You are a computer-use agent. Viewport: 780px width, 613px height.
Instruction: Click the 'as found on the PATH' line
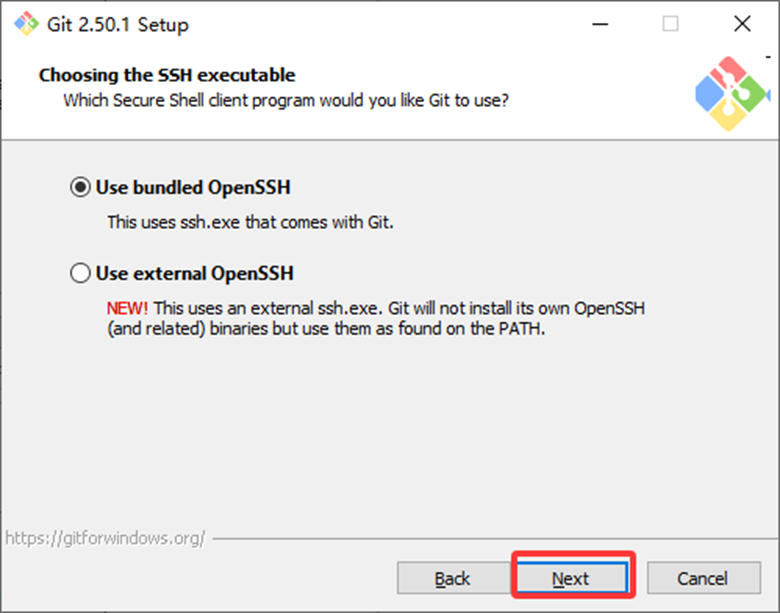(326, 328)
